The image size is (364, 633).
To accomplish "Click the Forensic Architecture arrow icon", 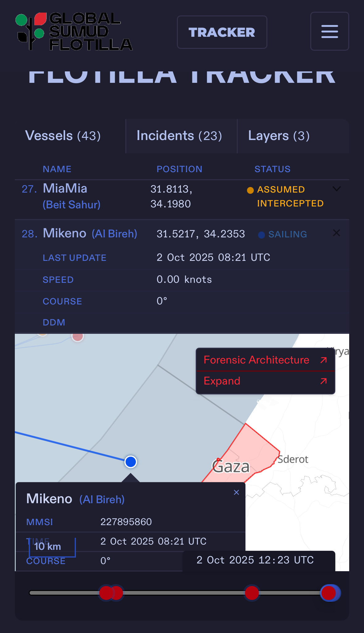I will coord(324,360).
